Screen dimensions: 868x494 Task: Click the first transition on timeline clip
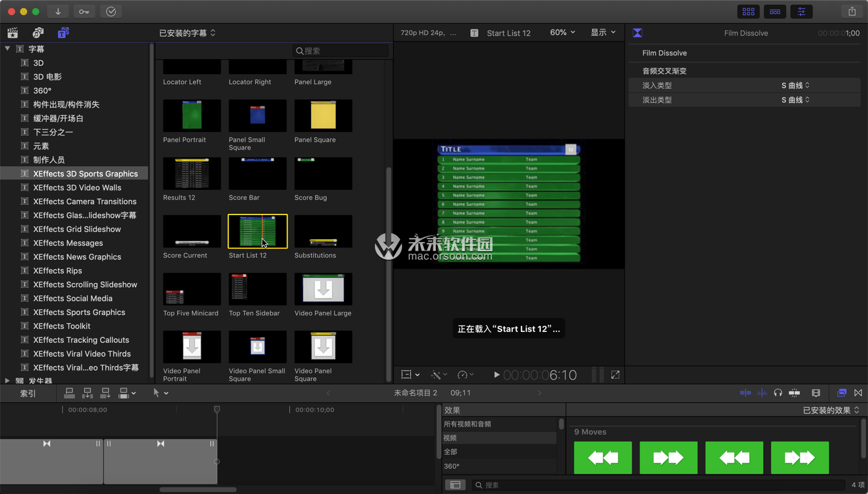47,444
